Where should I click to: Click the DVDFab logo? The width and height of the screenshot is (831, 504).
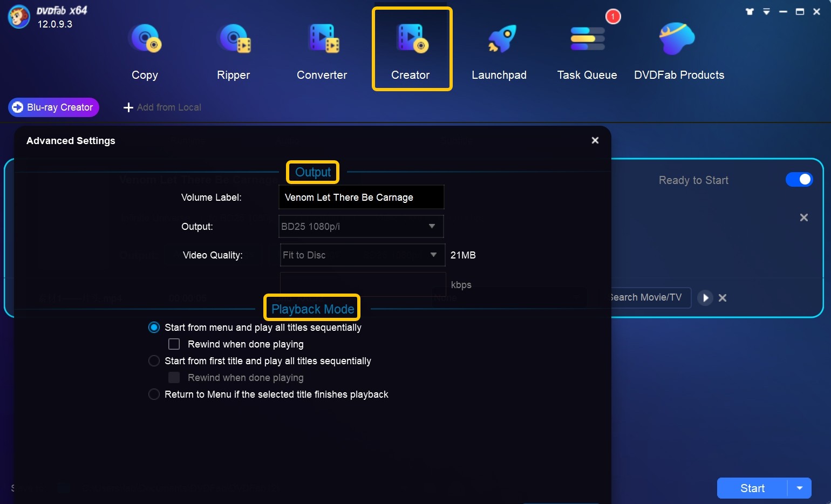pyautogui.click(x=17, y=17)
